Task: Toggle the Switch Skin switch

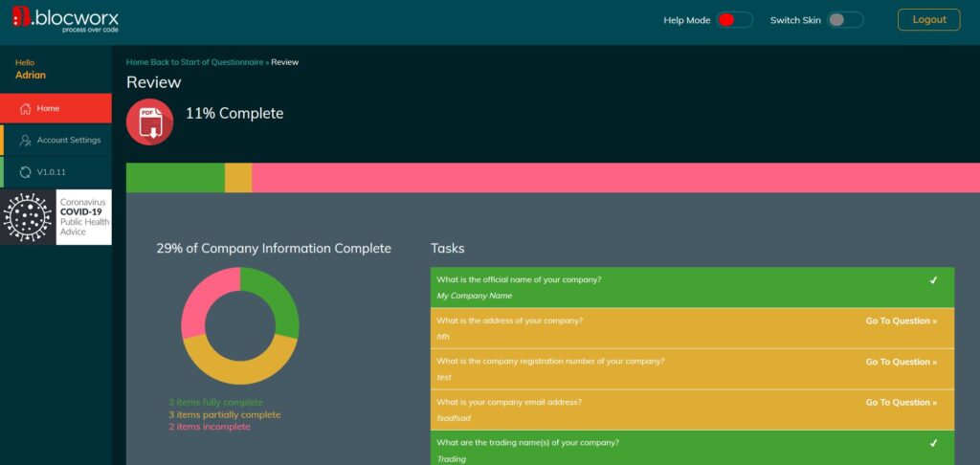Action: pos(845,20)
